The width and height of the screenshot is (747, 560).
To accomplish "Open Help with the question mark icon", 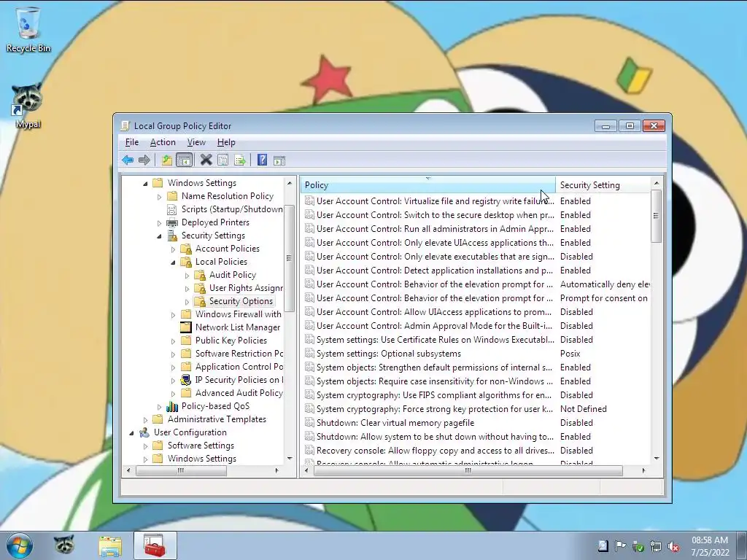I will pyautogui.click(x=262, y=160).
